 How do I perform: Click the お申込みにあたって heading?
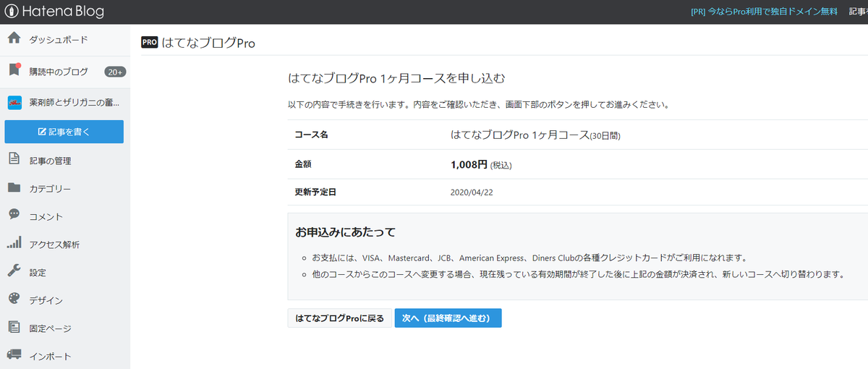coord(345,233)
